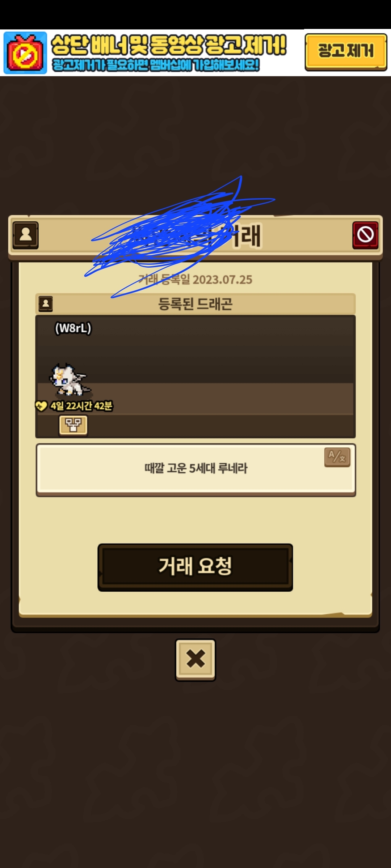Click the dragon code (W8rL) label
The width and height of the screenshot is (391, 868).
73,328
